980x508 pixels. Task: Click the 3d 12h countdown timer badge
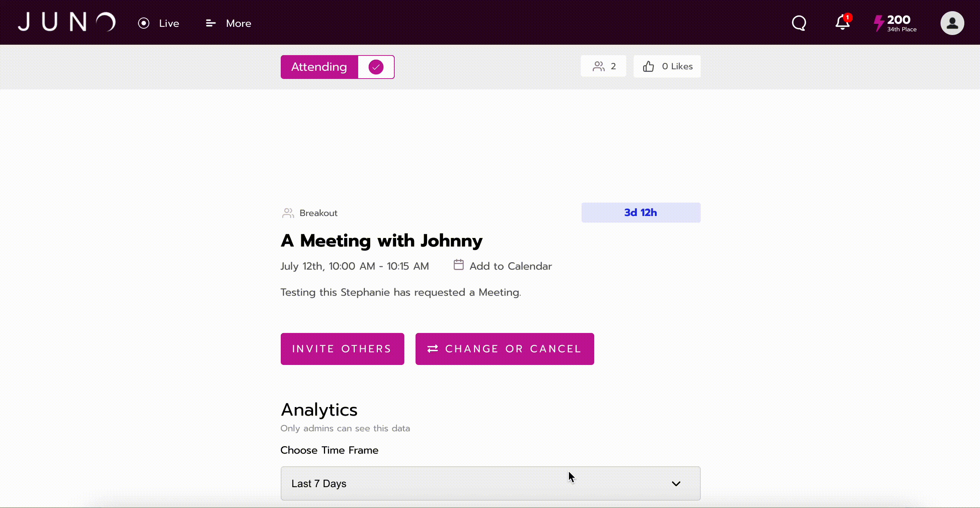640,213
